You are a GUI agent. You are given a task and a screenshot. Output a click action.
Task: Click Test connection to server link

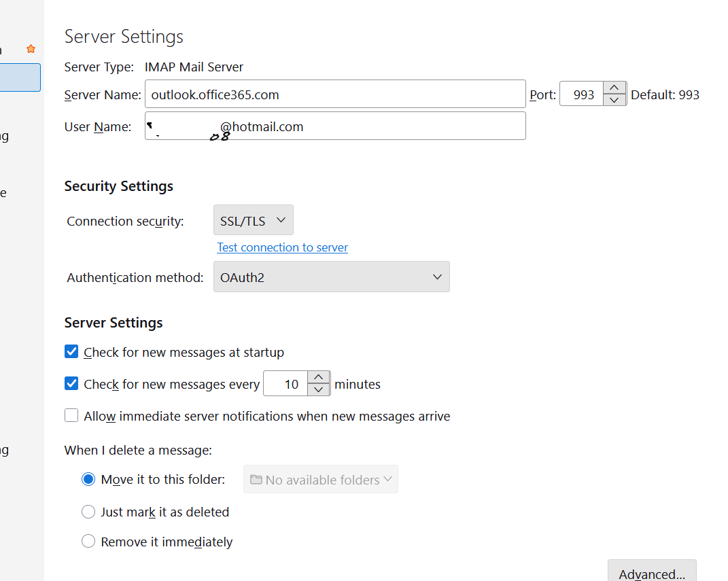[282, 247]
